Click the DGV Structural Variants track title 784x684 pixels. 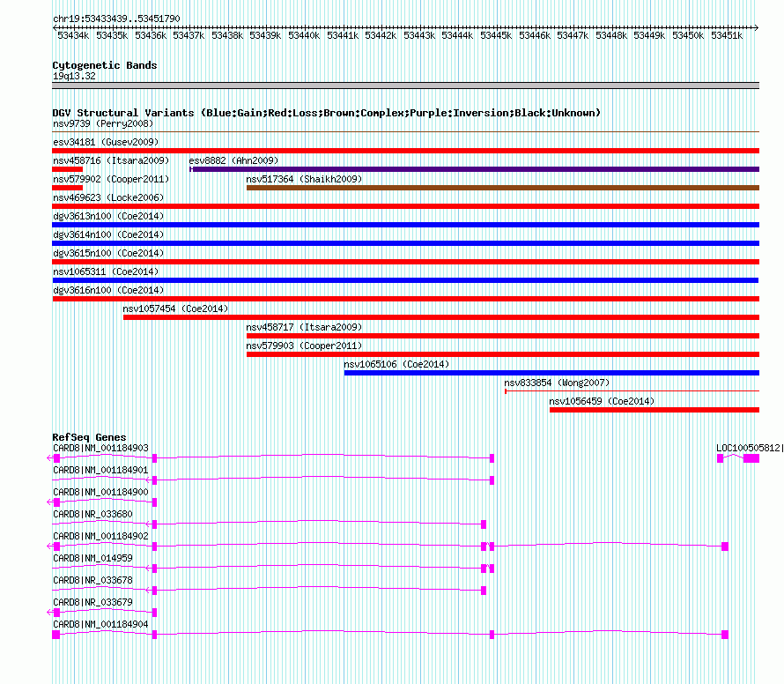point(327,113)
